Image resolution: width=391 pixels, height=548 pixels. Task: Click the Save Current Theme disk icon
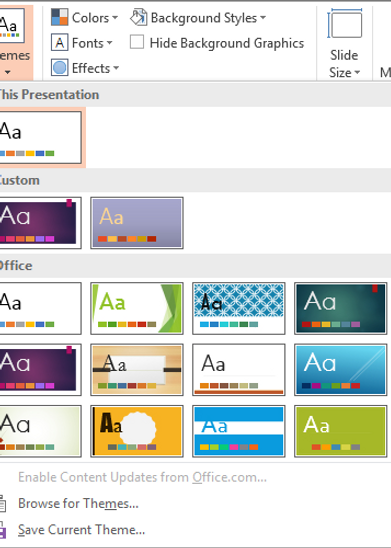pyautogui.click(x=3, y=529)
